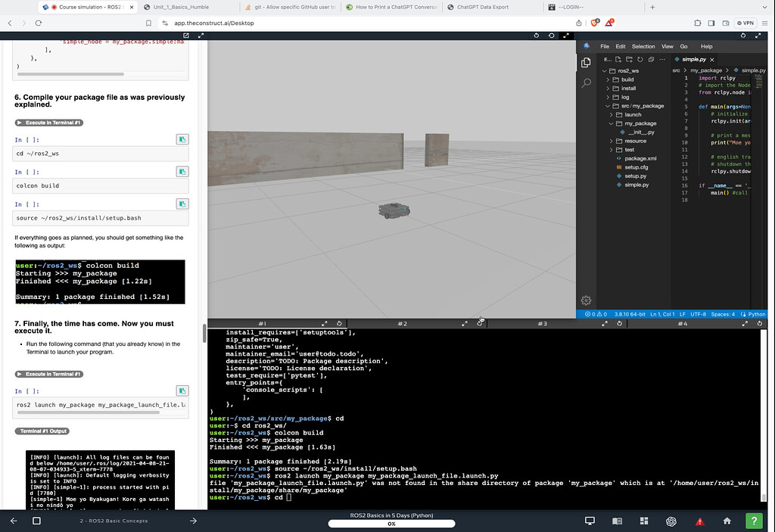
Task: Open setup.cfg in the explorer
Action: coord(635,167)
